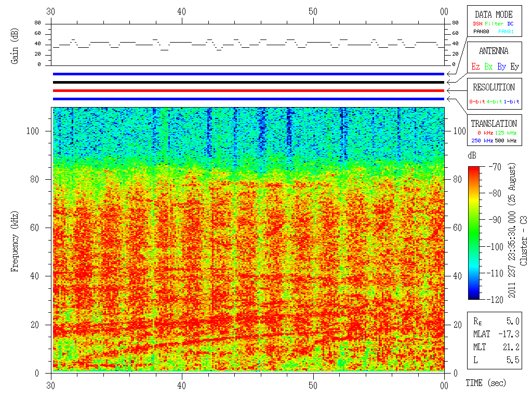The height and width of the screenshot is (399, 532).
Task: Click the 2011 237 date timestamp text
Action: click(x=512, y=231)
